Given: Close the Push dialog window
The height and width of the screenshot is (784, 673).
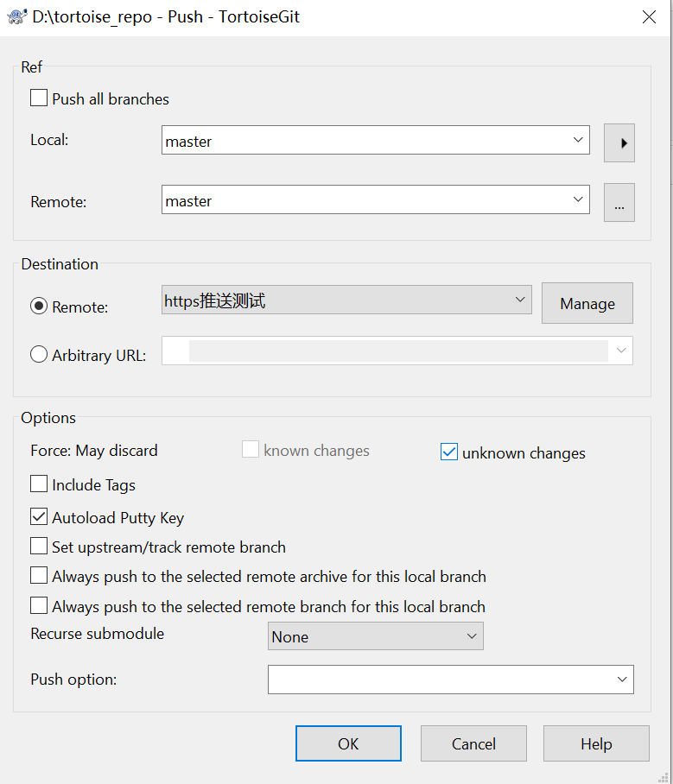Looking at the screenshot, I should pos(649,17).
